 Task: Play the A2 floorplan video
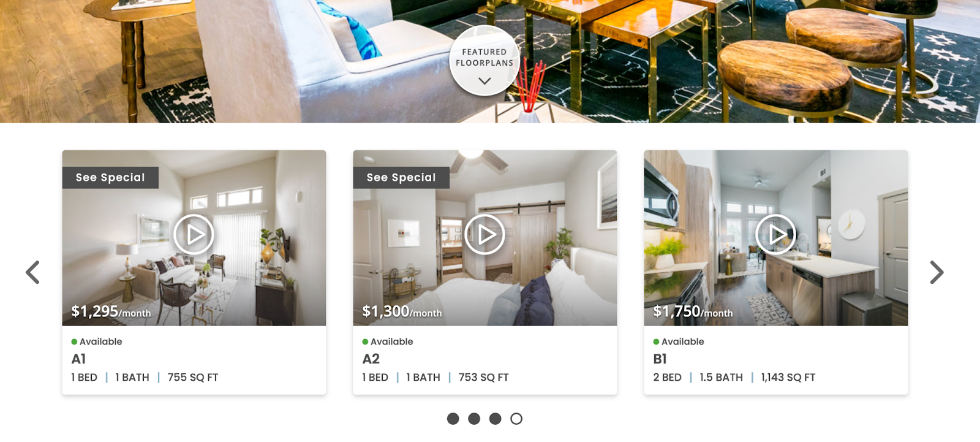point(484,234)
